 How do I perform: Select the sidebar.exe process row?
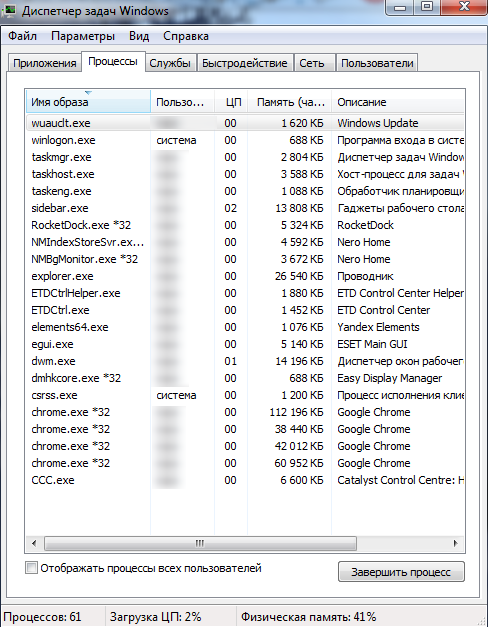[245, 208]
